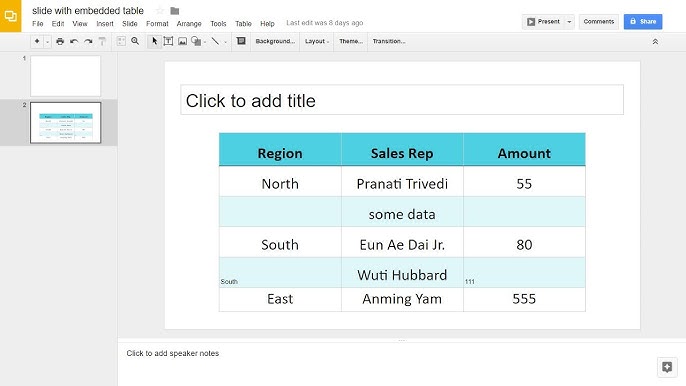Screen dimensions: 686x386
Task: Select the paint format tool
Action: point(102,41)
